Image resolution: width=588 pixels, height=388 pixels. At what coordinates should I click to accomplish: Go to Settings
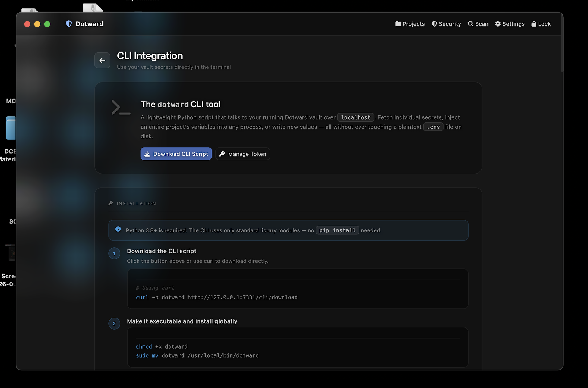(x=510, y=24)
